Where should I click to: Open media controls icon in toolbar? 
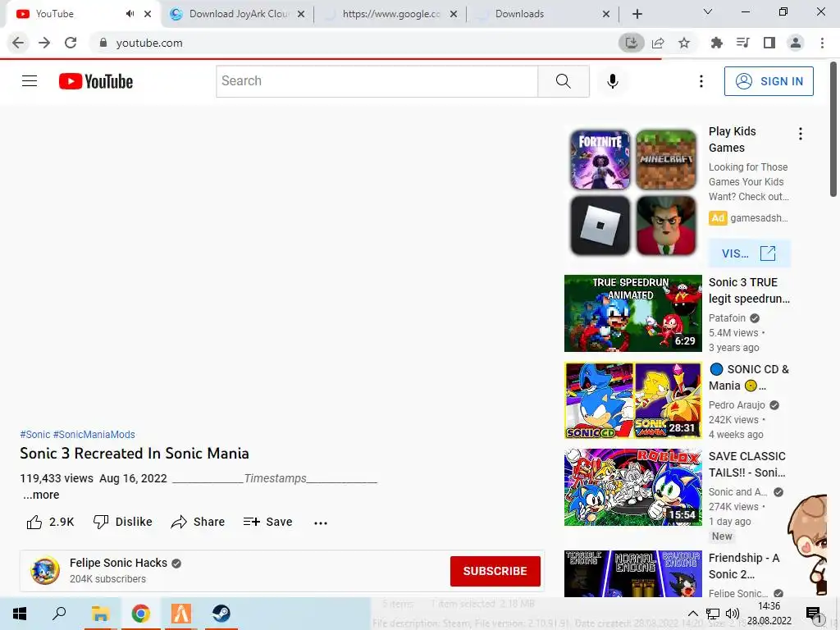tap(742, 43)
